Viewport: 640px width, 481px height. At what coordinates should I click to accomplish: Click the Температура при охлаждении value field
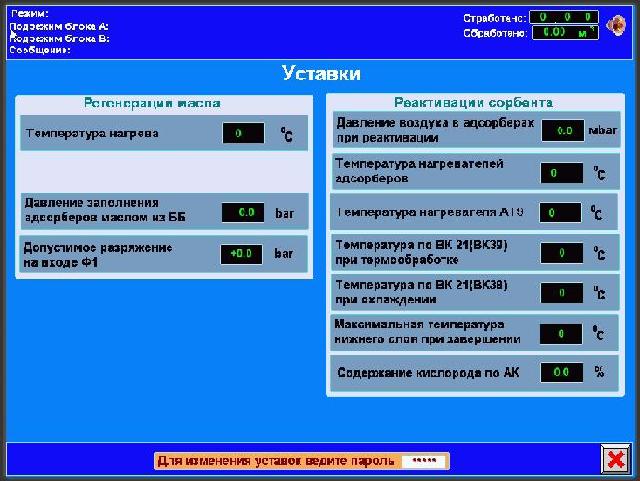click(x=560, y=293)
